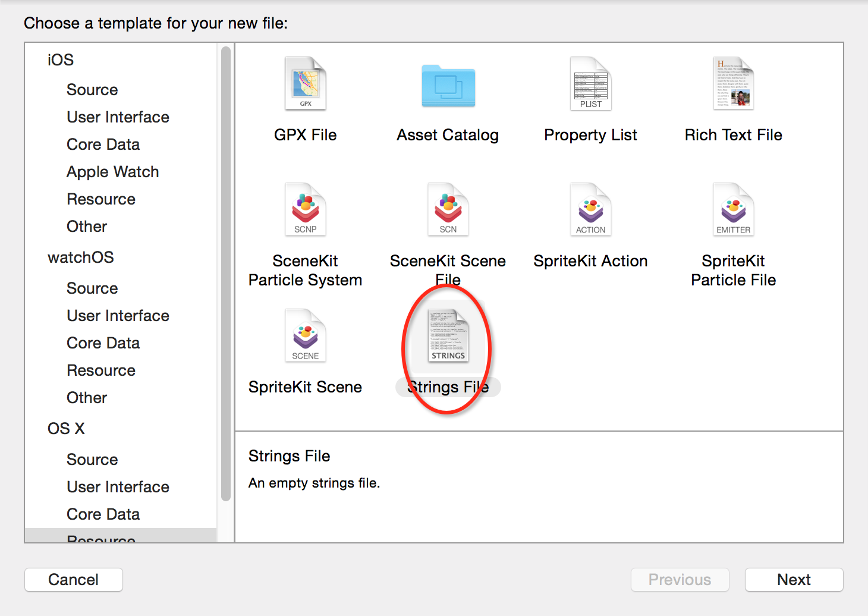Select the GPX File template icon
The image size is (868, 616).
click(305, 83)
